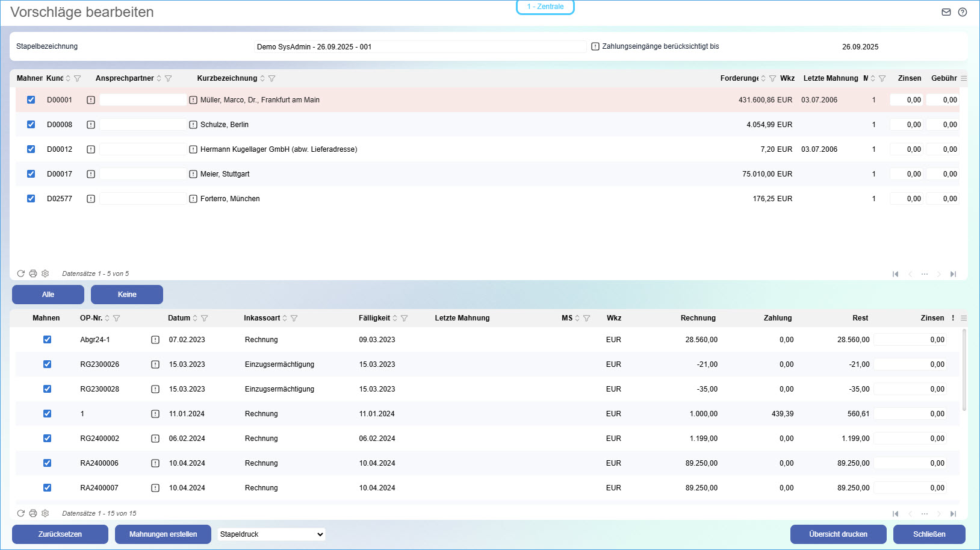The width and height of the screenshot is (980, 550).
Task: Open the Stapeldruck dropdown
Action: pos(271,534)
